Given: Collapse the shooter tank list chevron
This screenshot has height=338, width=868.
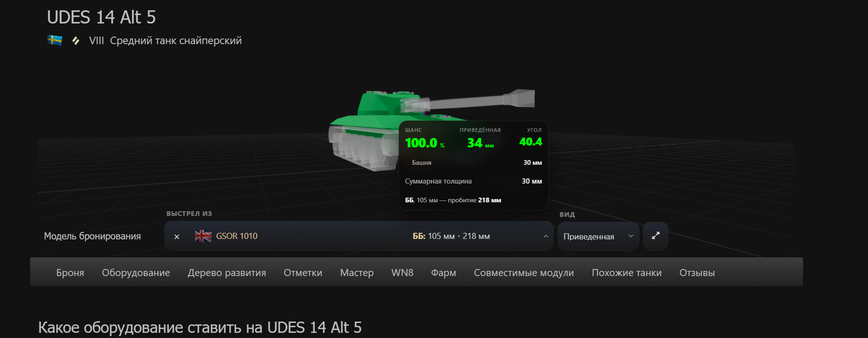Looking at the screenshot, I should pyautogui.click(x=546, y=236).
